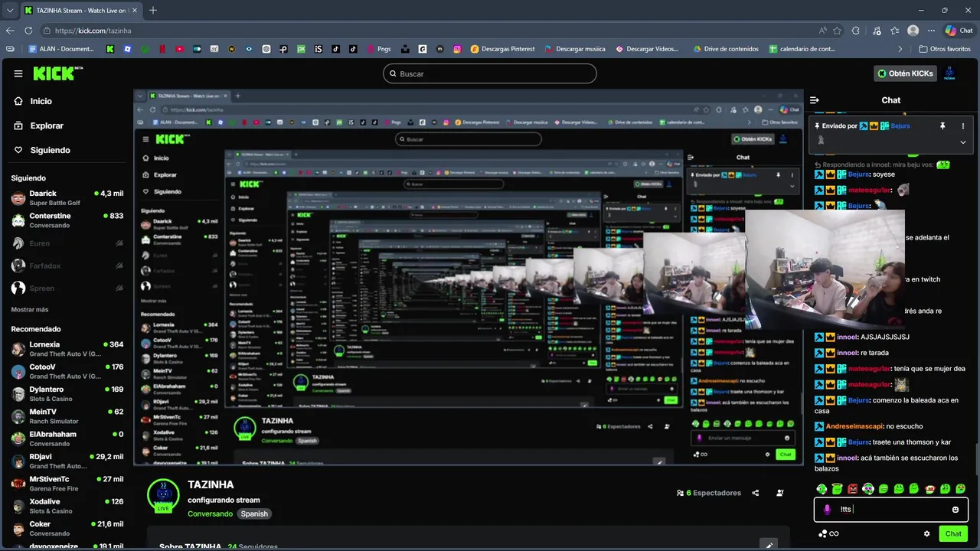Open Conterstine channel in sidebar
The width and height of the screenshot is (980, 551).
(x=67, y=220)
